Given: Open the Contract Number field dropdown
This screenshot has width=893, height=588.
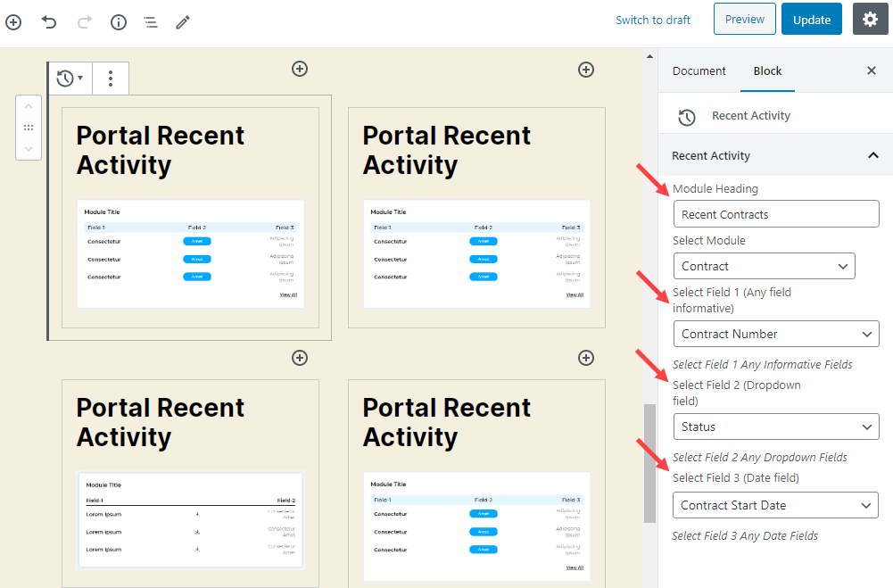Looking at the screenshot, I should [x=775, y=334].
